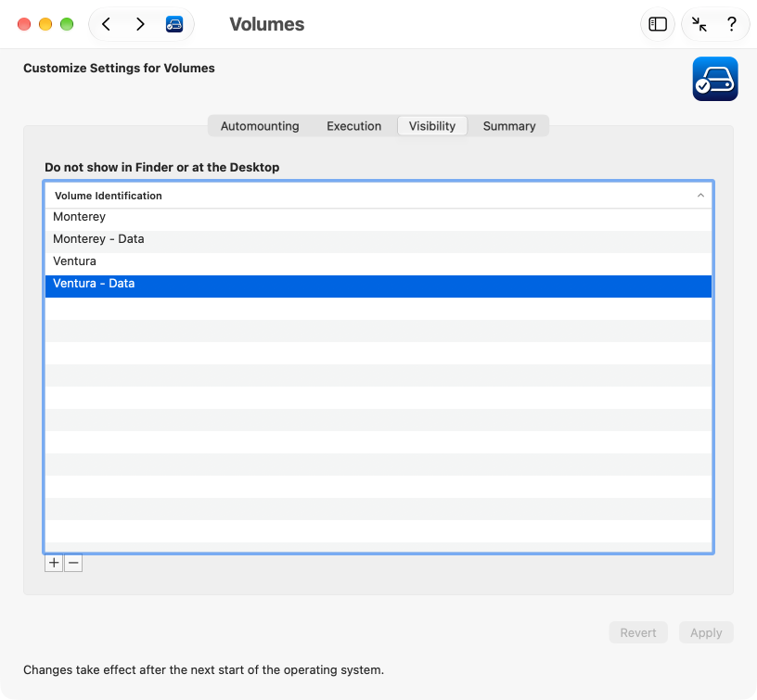The height and width of the screenshot is (700, 757).
Task: Close the window with red button
Action: (24, 24)
